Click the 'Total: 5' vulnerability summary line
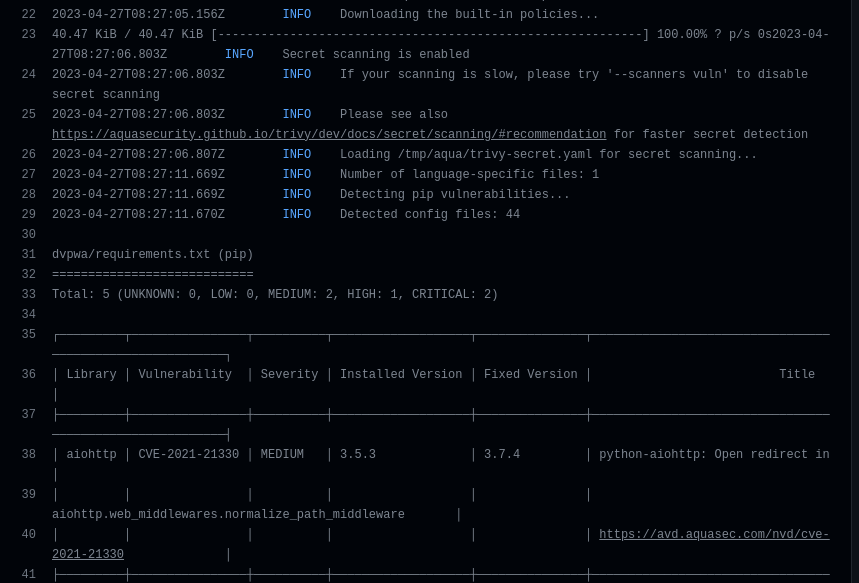The height and width of the screenshot is (583, 859). (275, 294)
